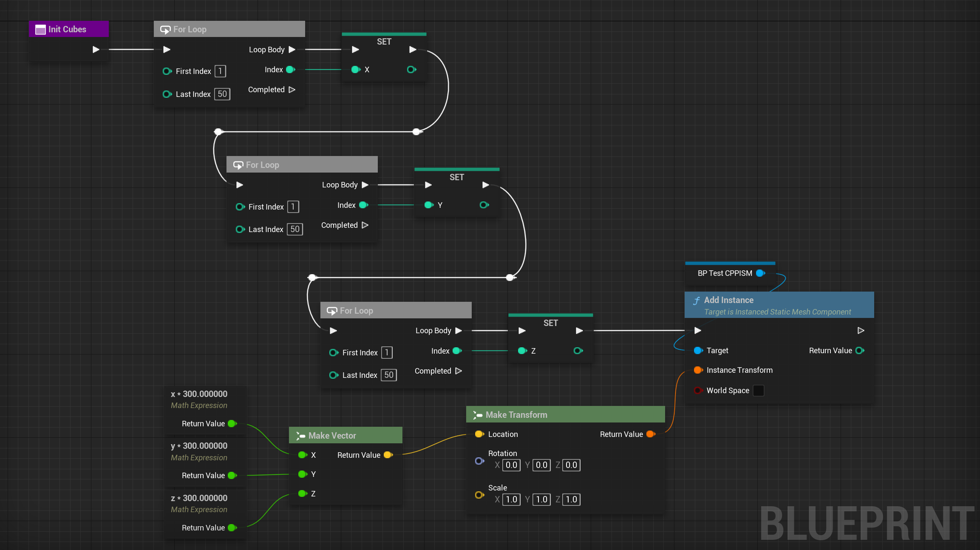Click the SET node title for X variable
Image resolution: width=980 pixels, height=550 pixels.
tap(384, 42)
